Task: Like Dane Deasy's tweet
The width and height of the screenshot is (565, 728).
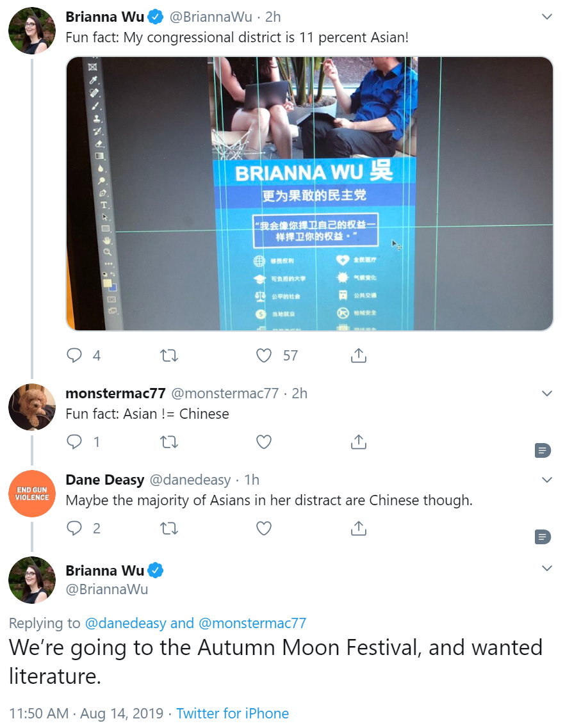Action: (x=264, y=528)
